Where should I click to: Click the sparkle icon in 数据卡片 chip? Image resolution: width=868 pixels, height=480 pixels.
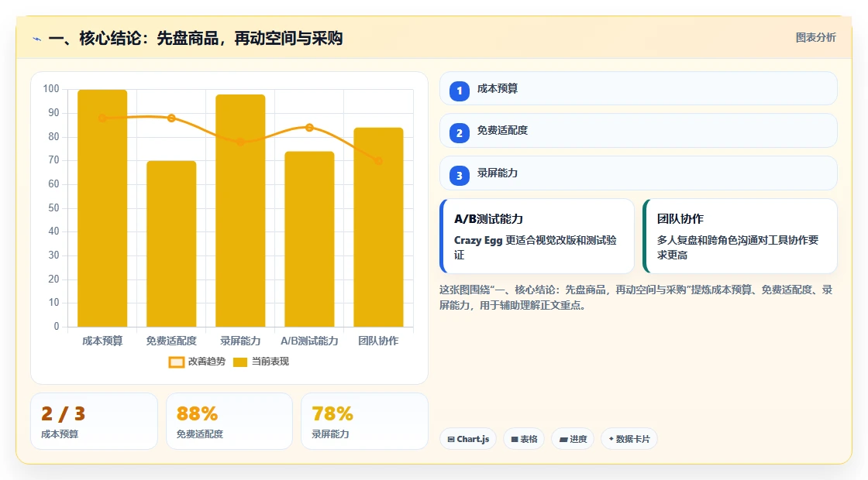(x=611, y=439)
